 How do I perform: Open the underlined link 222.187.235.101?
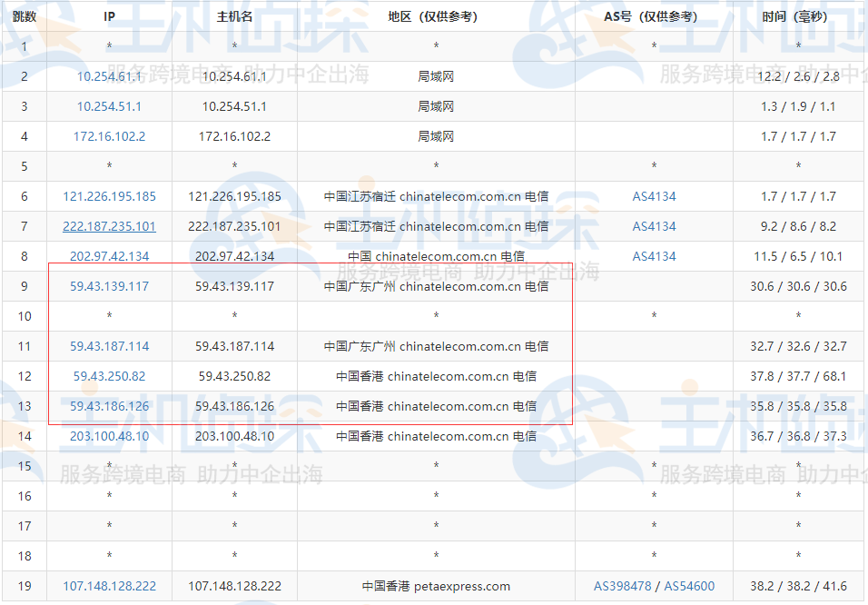pyautogui.click(x=109, y=225)
